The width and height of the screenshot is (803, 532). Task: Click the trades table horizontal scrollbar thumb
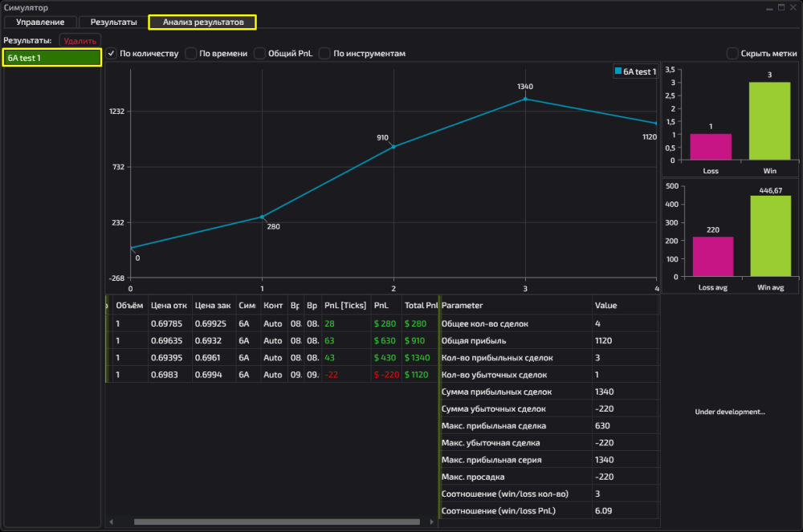(x=276, y=522)
